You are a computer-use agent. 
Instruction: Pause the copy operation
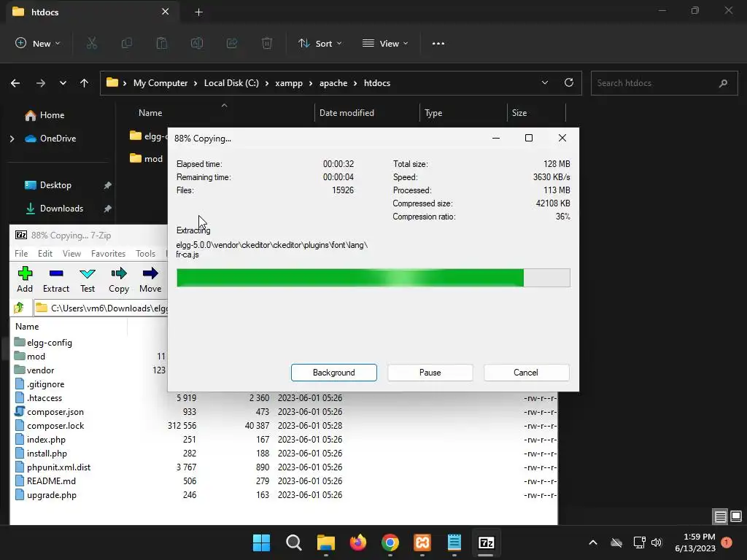pyautogui.click(x=430, y=373)
